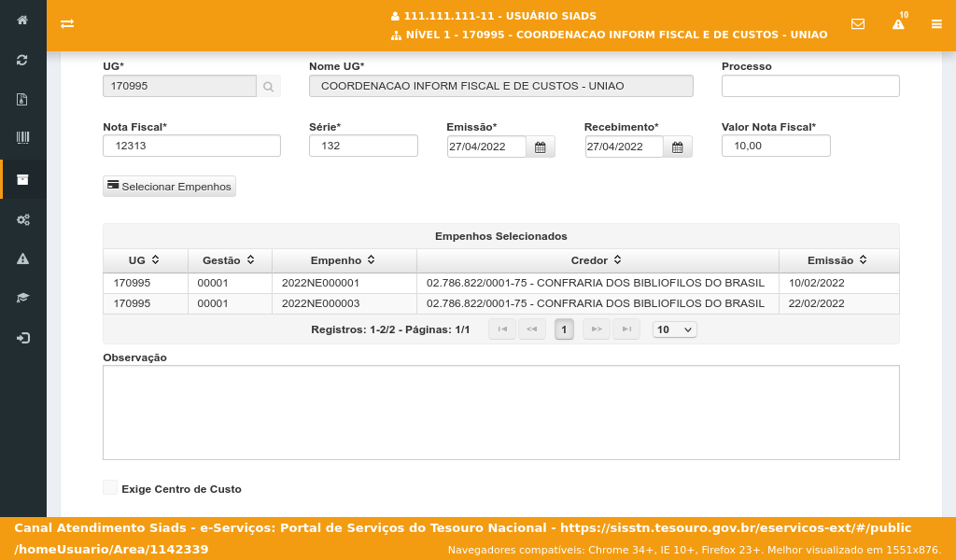Sort table by UG column

coord(145,260)
